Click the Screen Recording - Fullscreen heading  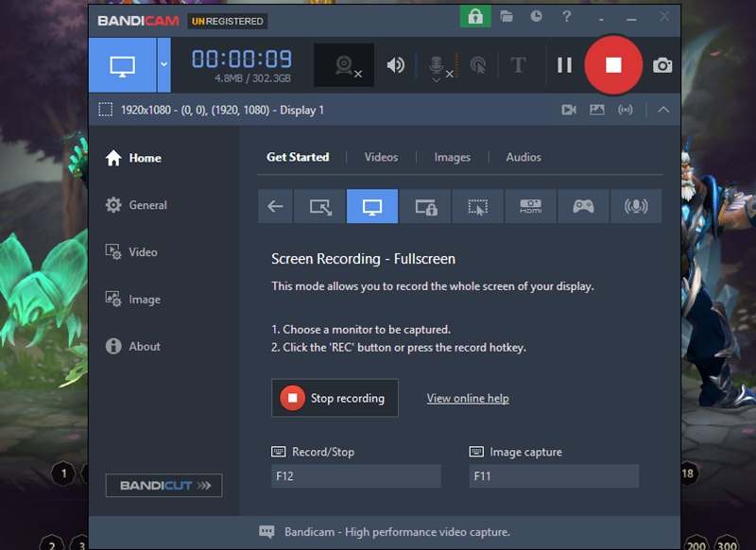tap(363, 259)
